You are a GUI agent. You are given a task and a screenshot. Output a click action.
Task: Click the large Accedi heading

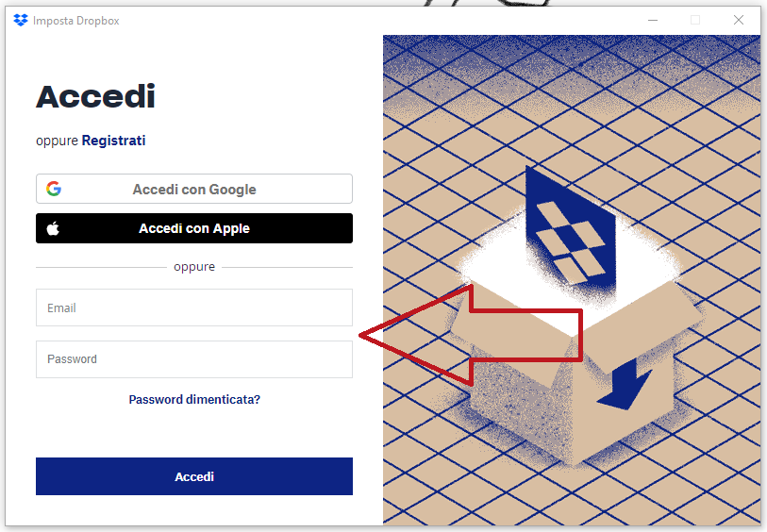coord(95,96)
